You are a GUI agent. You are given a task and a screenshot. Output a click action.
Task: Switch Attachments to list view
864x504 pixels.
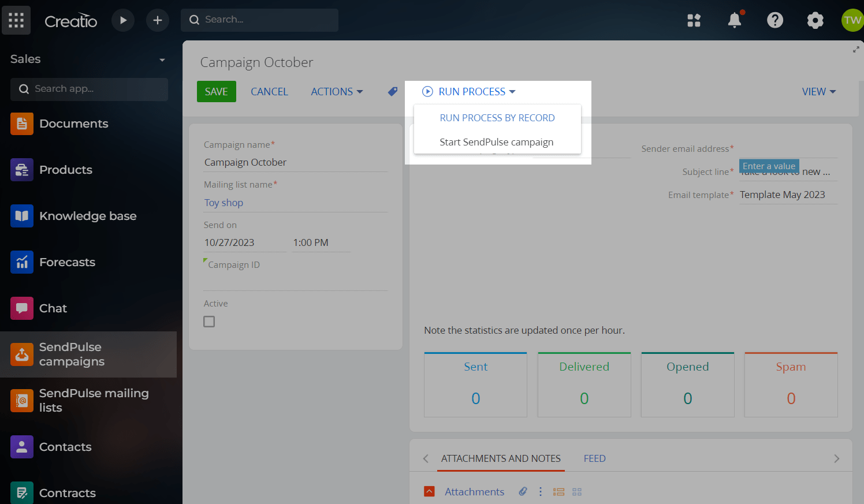(x=558, y=492)
